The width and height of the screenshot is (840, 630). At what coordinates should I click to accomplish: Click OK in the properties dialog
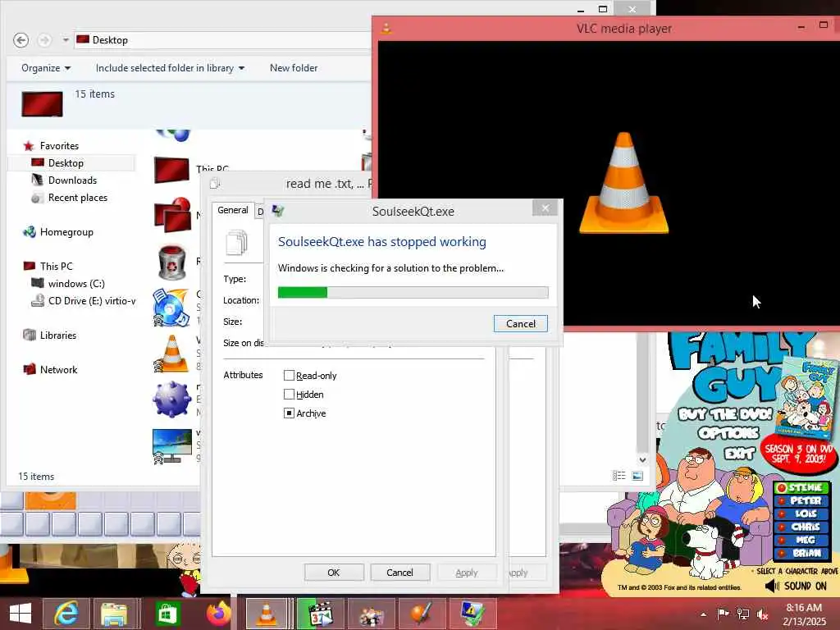click(334, 573)
